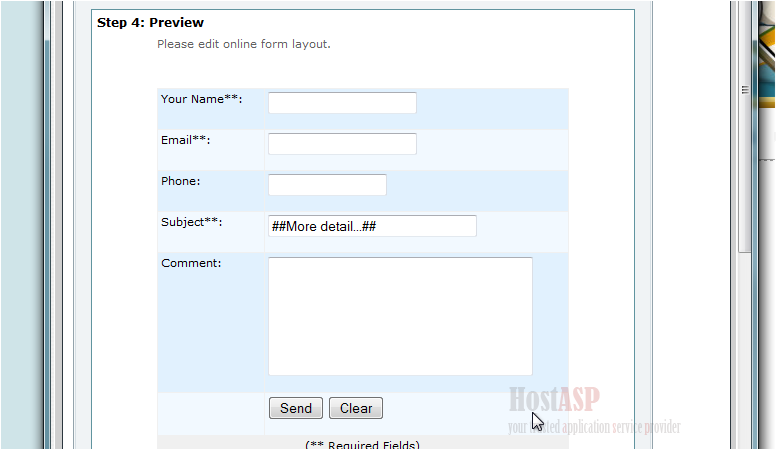
Task: Click the 'Your Name**:' label
Action: 201,99
